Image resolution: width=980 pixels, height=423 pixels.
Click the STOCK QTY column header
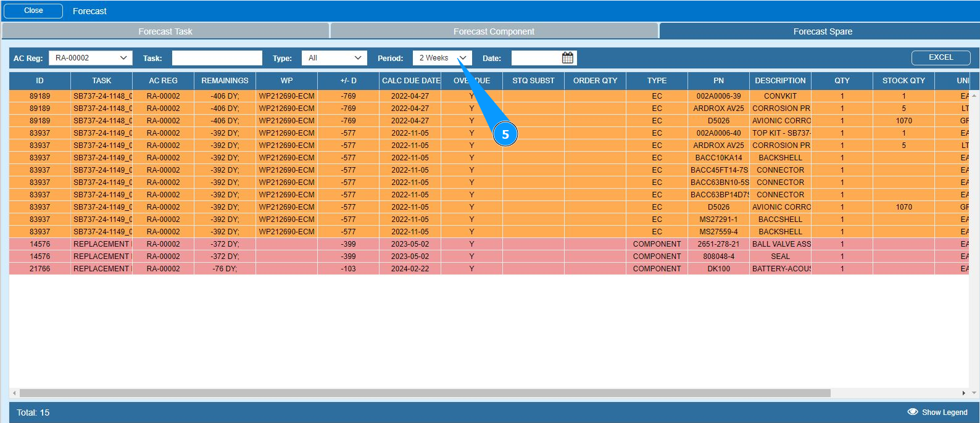tap(903, 81)
